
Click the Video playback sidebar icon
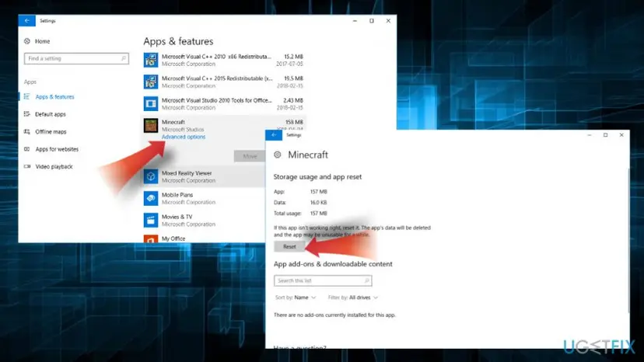click(26, 166)
